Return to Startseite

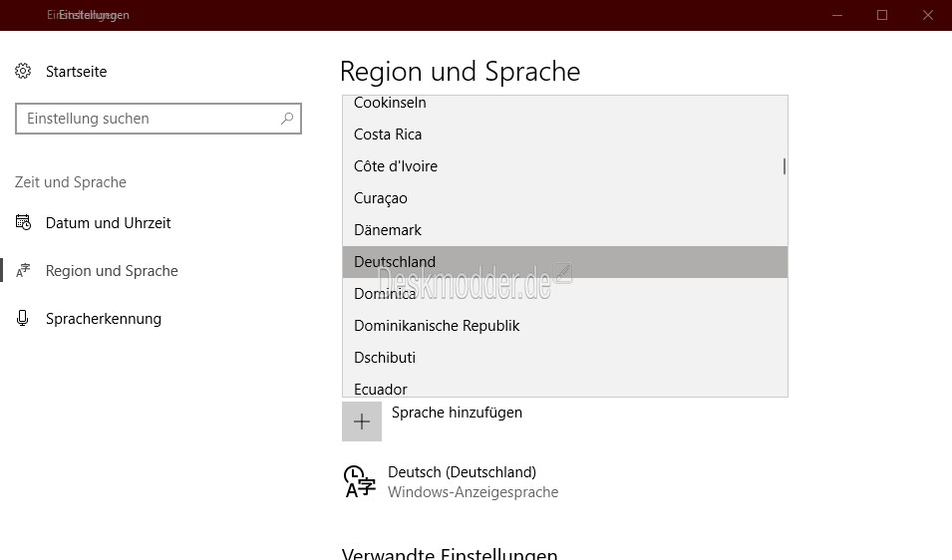click(76, 72)
